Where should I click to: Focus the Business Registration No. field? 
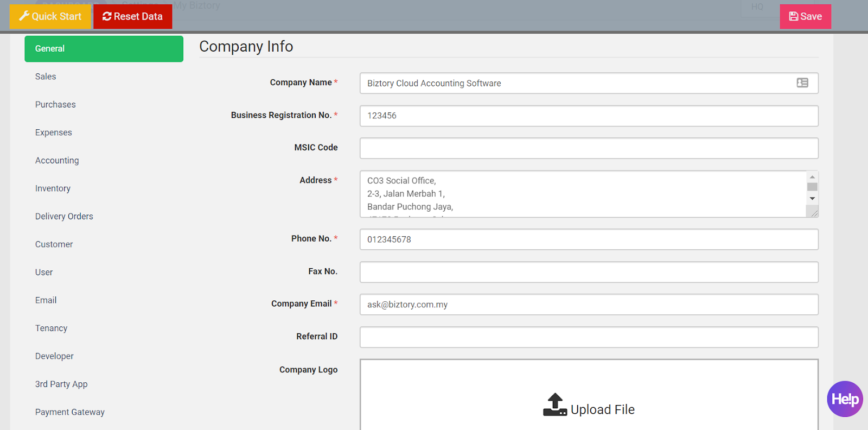pos(589,116)
